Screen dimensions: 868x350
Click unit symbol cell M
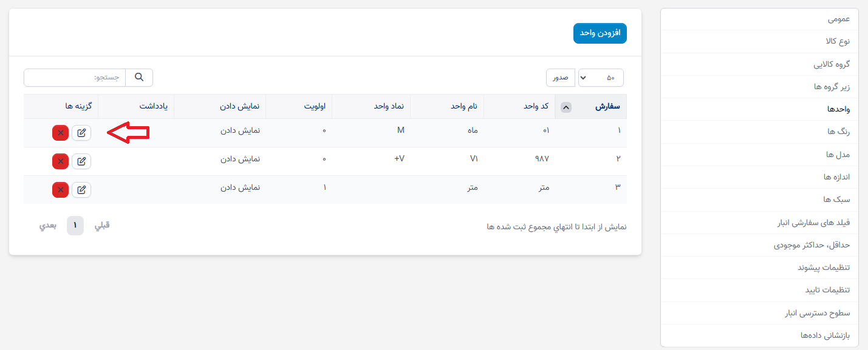click(x=401, y=130)
